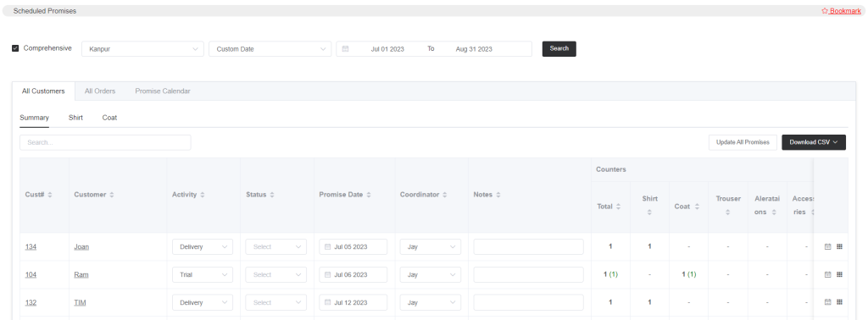Image resolution: width=868 pixels, height=320 pixels.
Task: Sort by Activity column arrows
Action: coord(203,195)
